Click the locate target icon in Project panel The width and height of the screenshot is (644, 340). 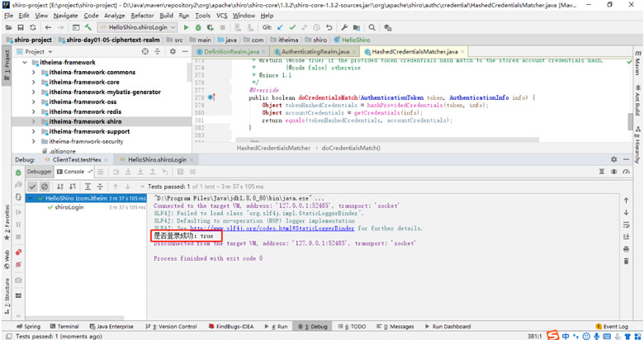tap(145, 51)
